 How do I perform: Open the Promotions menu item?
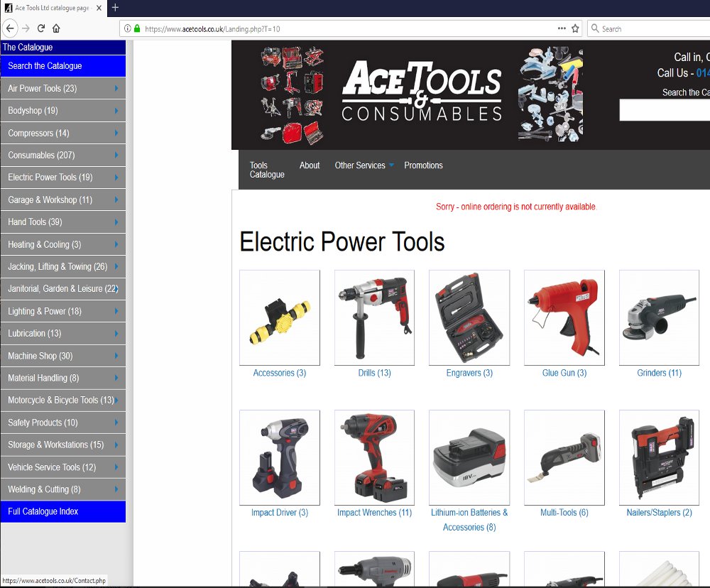[423, 165]
